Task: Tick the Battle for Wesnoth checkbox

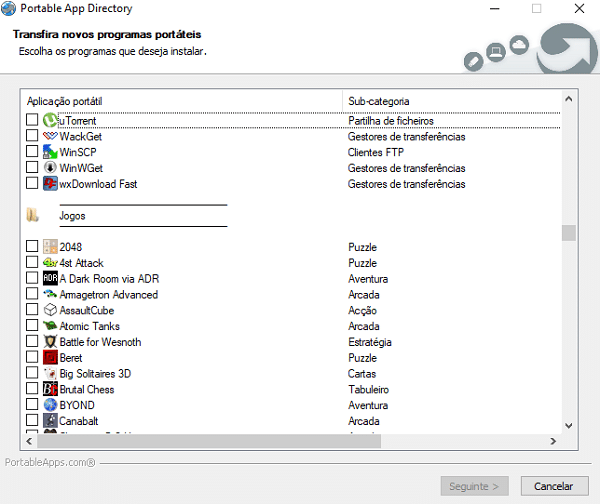Action: point(32,341)
